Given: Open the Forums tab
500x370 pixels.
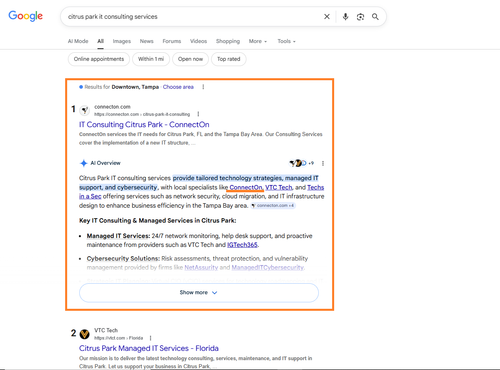Looking at the screenshot, I should coord(172,41).
